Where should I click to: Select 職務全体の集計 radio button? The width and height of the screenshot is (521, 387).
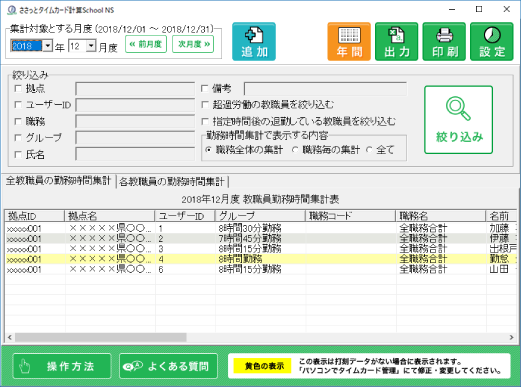click(209, 150)
